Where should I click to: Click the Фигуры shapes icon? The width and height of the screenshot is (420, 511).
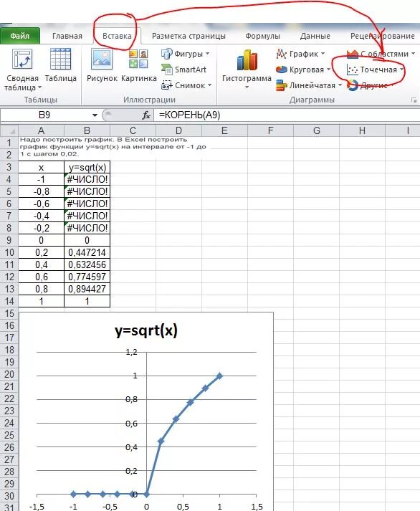point(166,54)
